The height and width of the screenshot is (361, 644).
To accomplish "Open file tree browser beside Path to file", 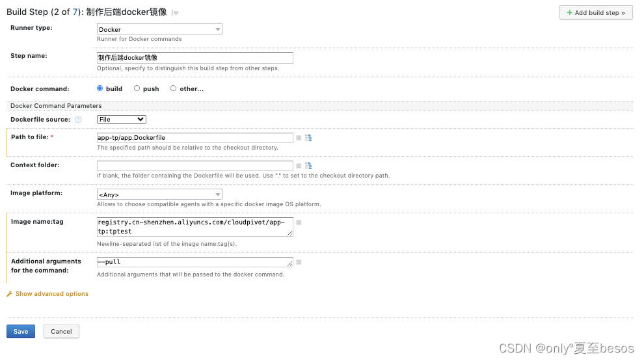I will (308, 138).
